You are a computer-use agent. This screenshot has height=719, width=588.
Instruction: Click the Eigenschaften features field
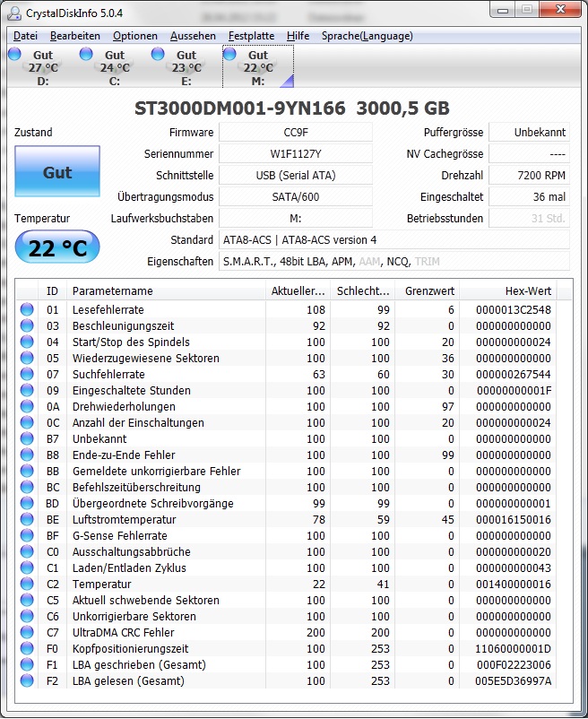(x=394, y=262)
